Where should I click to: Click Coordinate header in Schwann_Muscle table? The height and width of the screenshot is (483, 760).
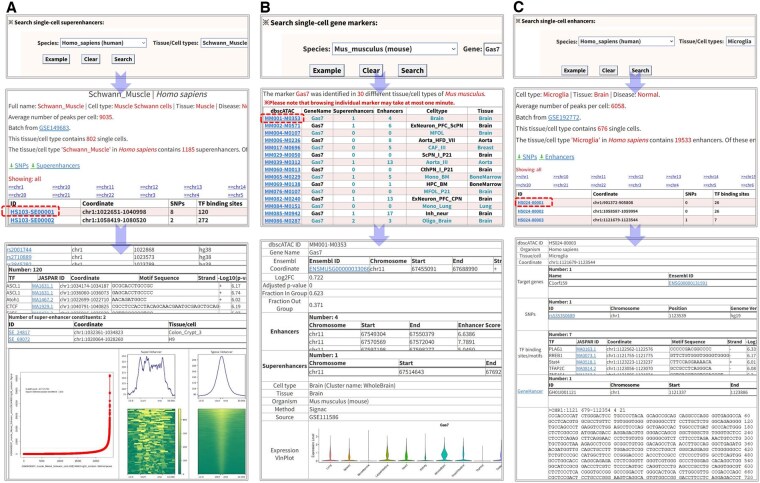pyautogui.click(x=97, y=204)
